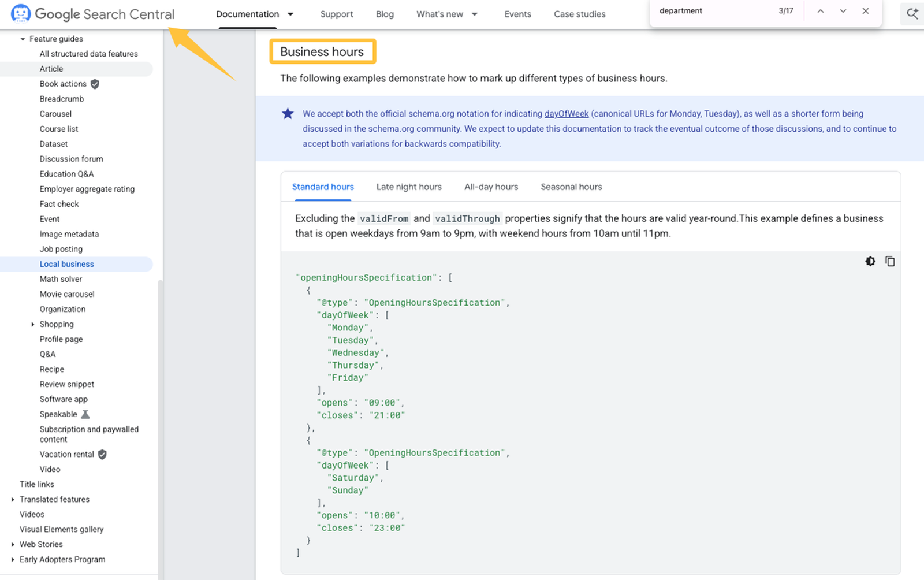Select Organization in sidebar

(62, 309)
